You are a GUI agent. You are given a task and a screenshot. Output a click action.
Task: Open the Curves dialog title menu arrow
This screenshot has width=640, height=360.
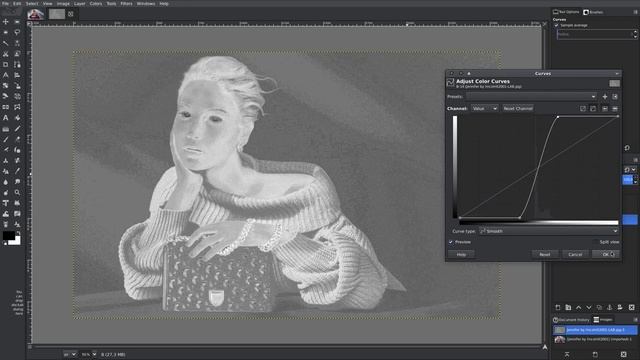click(616, 73)
